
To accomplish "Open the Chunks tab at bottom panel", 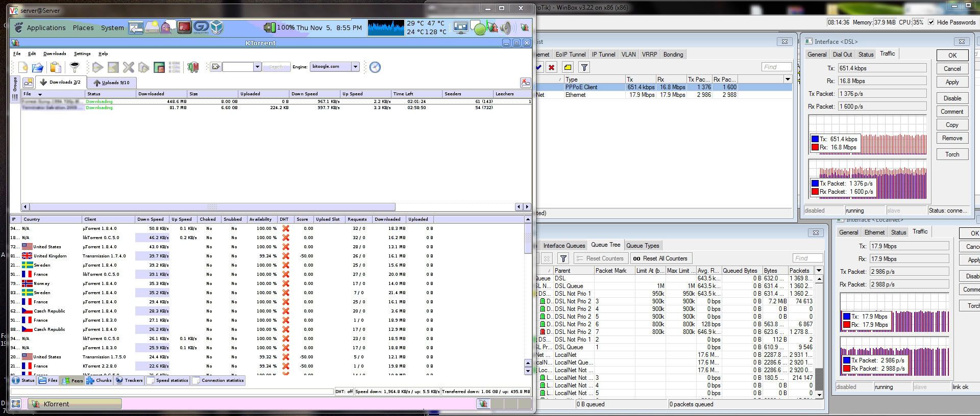I will [x=99, y=380].
